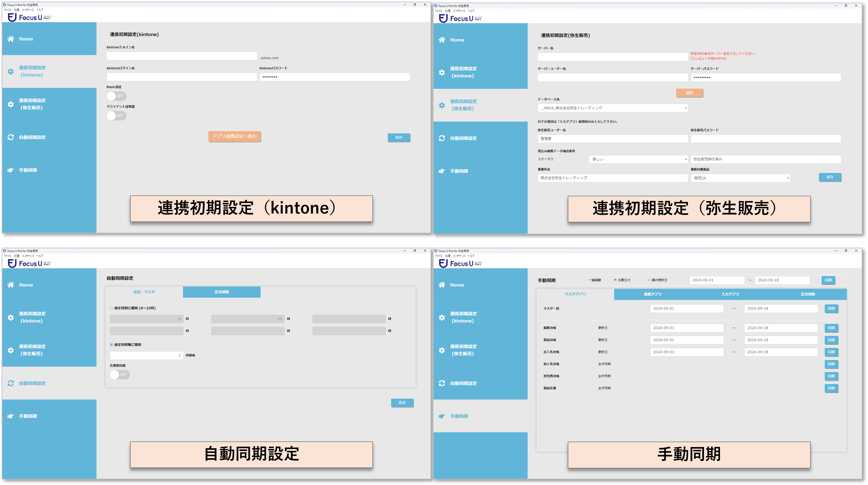Click Home house icon in bottom-right window
Image resolution: width=868 pixels, height=485 pixels.
(442, 285)
